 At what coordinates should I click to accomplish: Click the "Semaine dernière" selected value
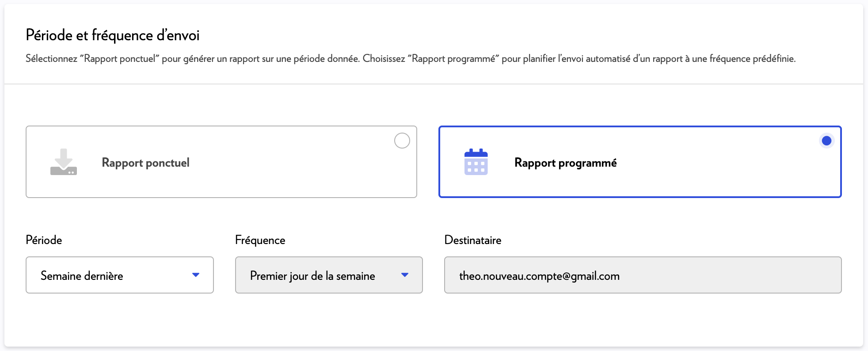82,276
